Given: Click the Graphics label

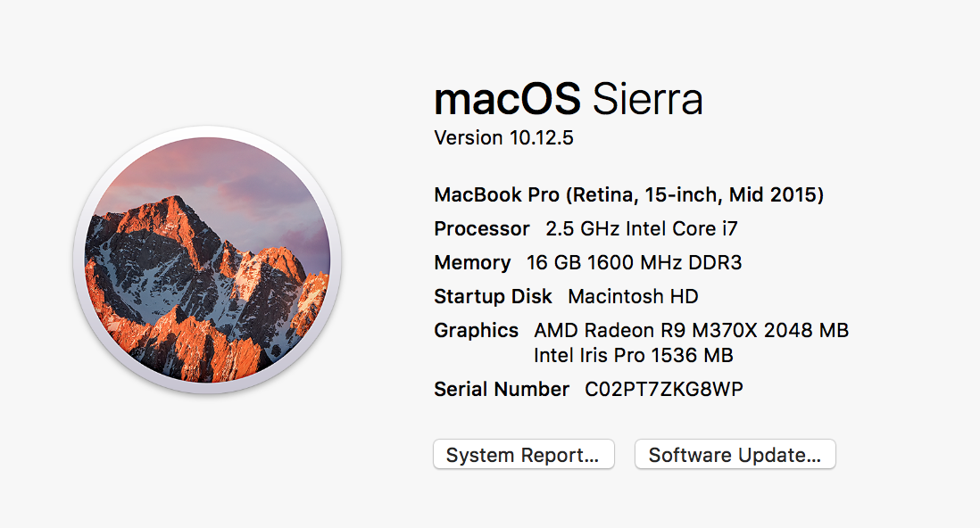Looking at the screenshot, I should click(477, 330).
